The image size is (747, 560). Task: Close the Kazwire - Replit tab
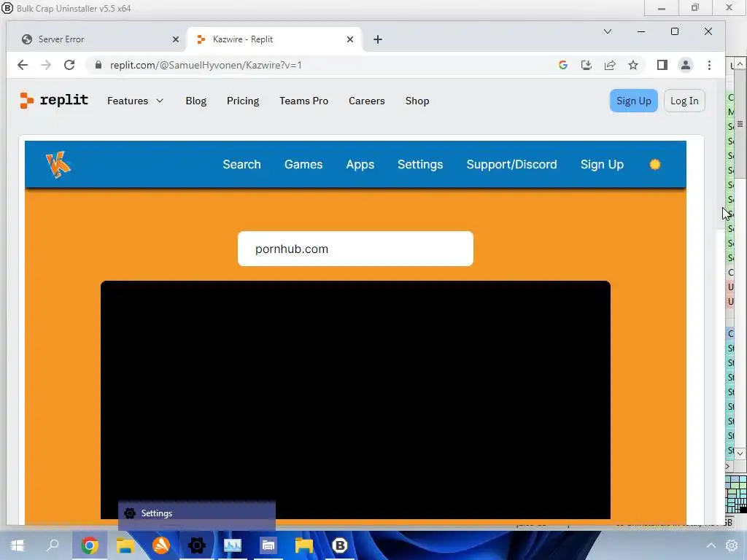(x=350, y=39)
